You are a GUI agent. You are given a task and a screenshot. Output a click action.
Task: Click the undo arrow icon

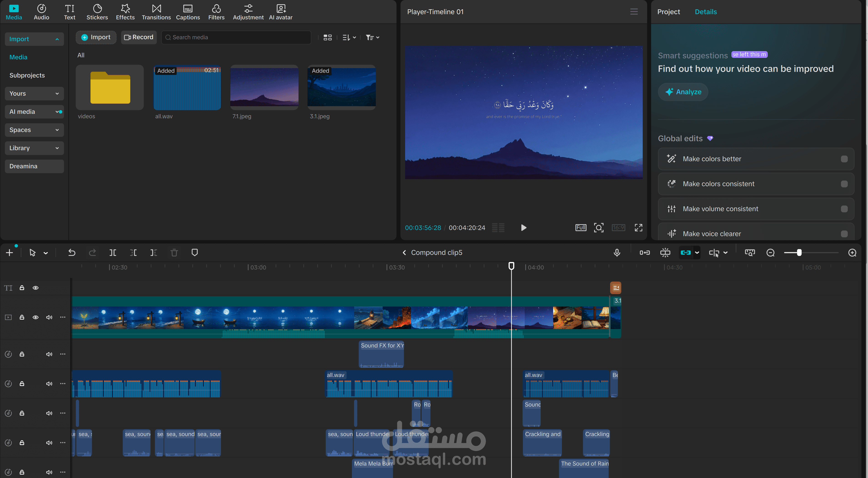pyautogui.click(x=72, y=253)
